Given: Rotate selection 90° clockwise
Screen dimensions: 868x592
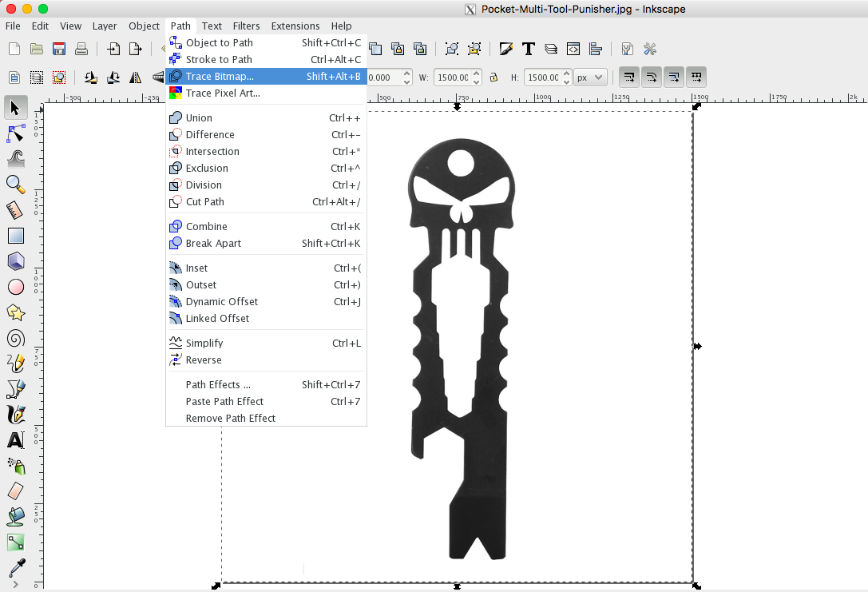Looking at the screenshot, I should (x=113, y=77).
